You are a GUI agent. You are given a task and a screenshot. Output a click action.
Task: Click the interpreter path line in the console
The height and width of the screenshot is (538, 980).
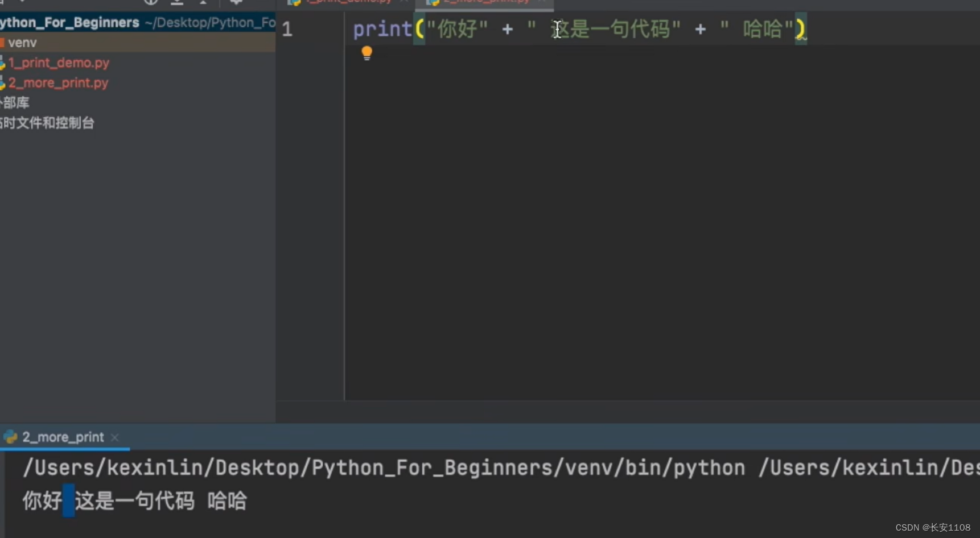[x=501, y=467]
